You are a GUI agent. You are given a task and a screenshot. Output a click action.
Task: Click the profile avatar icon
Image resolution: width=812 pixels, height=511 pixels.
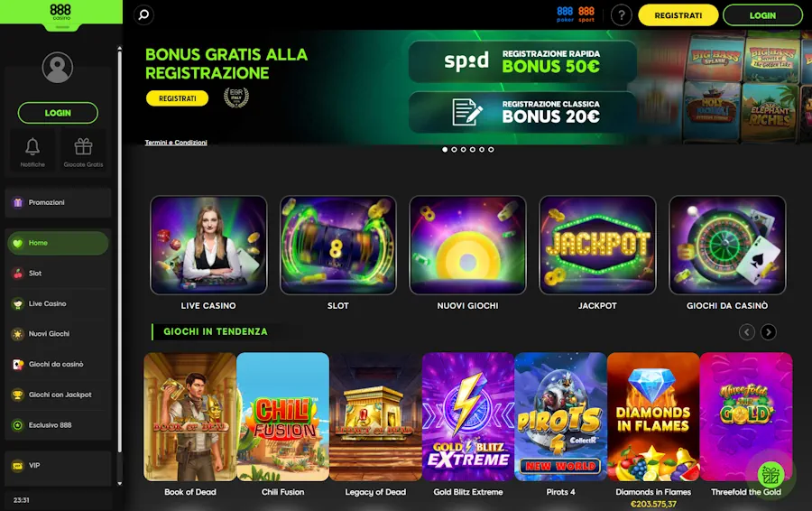pyautogui.click(x=58, y=68)
